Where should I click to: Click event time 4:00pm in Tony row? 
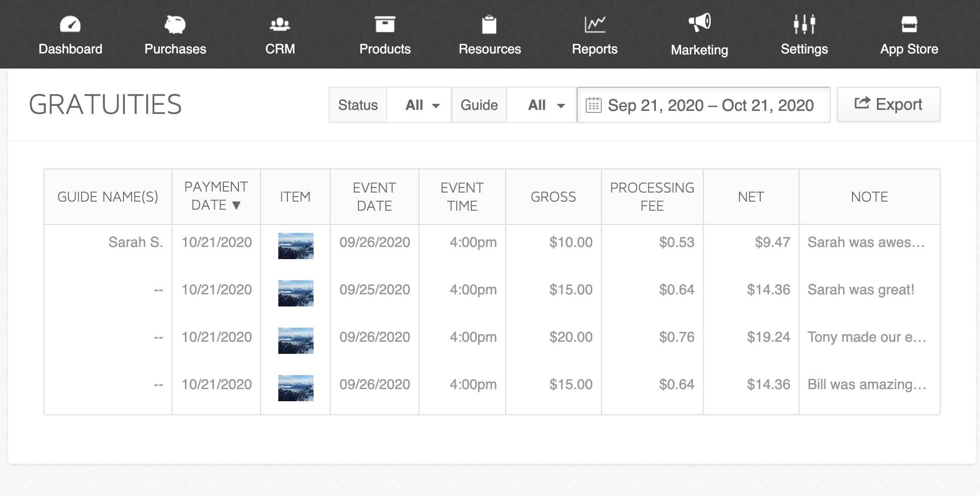click(473, 337)
